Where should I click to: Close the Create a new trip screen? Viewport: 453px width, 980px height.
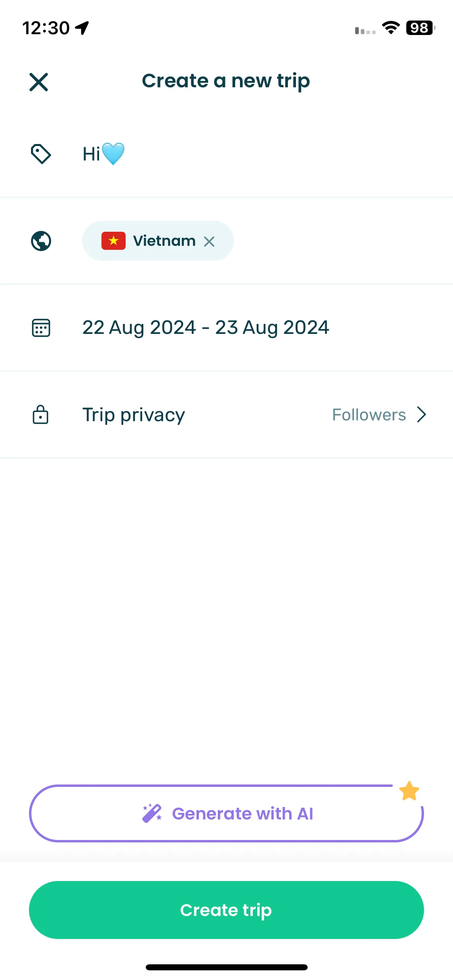pos(39,82)
